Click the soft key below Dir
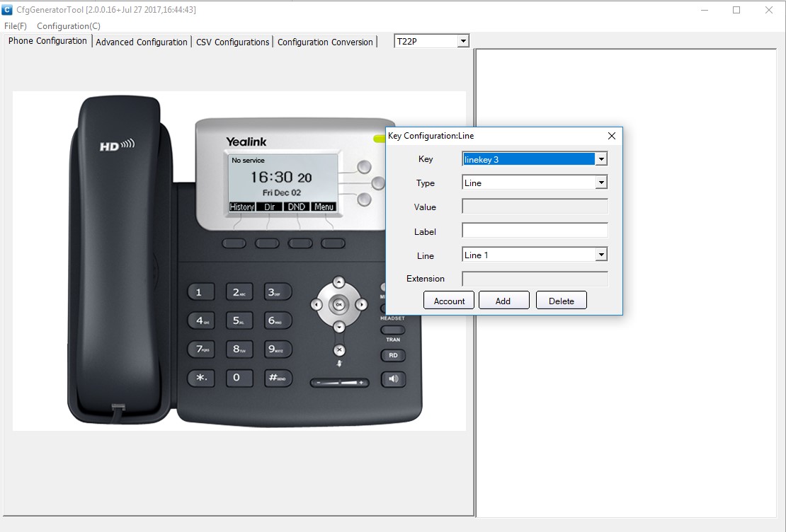Image resolution: width=786 pixels, height=532 pixels. (267, 243)
